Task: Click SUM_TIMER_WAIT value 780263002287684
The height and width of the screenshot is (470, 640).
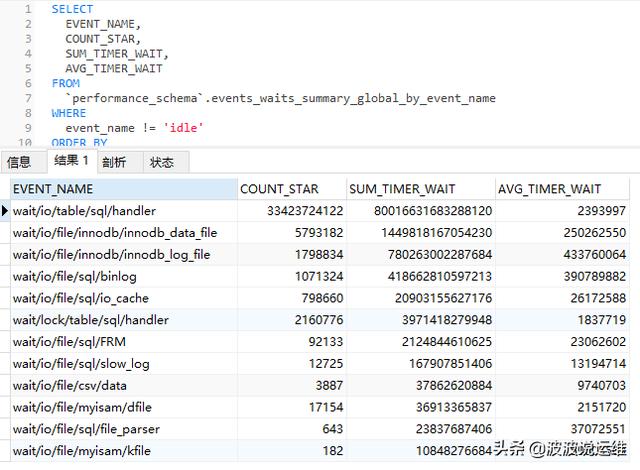Action: pos(440,255)
